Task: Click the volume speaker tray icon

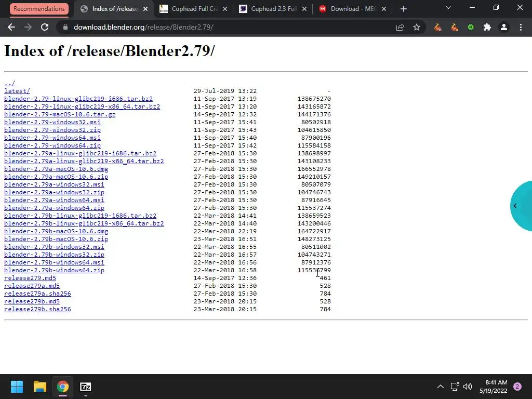Action: click(x=468, y=387)
